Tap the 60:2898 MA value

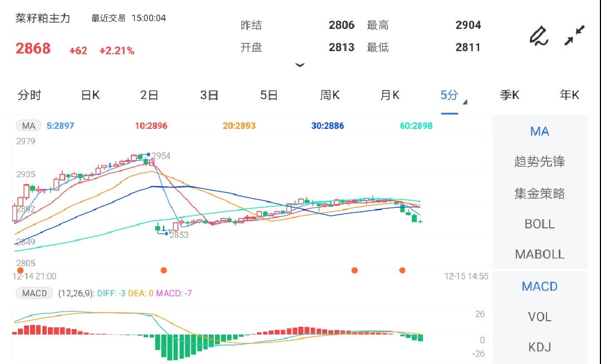coord(416,126)
